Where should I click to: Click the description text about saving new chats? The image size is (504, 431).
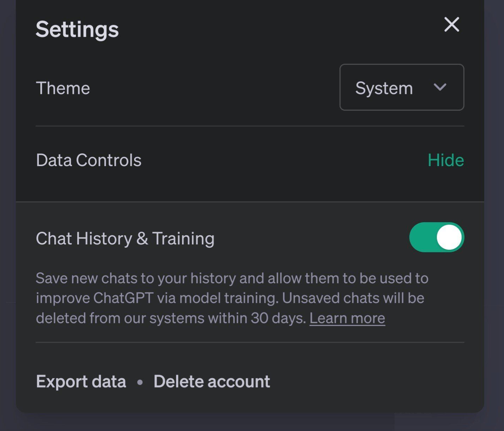[232, 298]
